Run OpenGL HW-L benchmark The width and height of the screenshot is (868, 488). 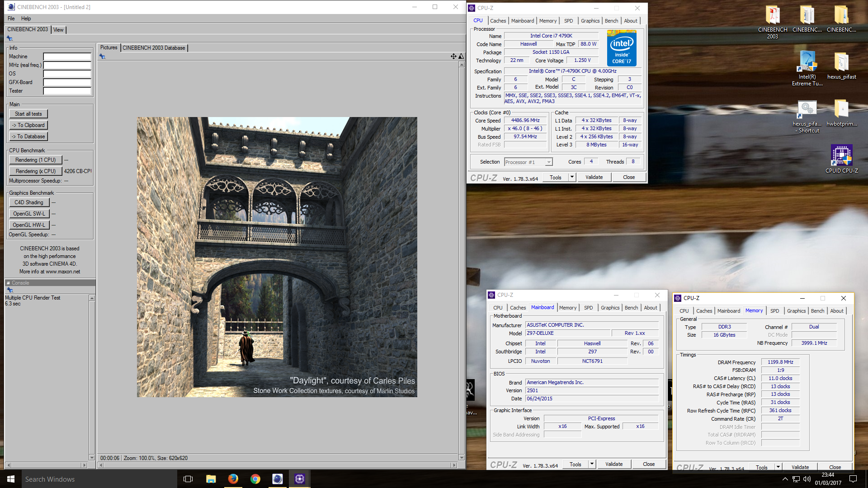tap(29, 225)
